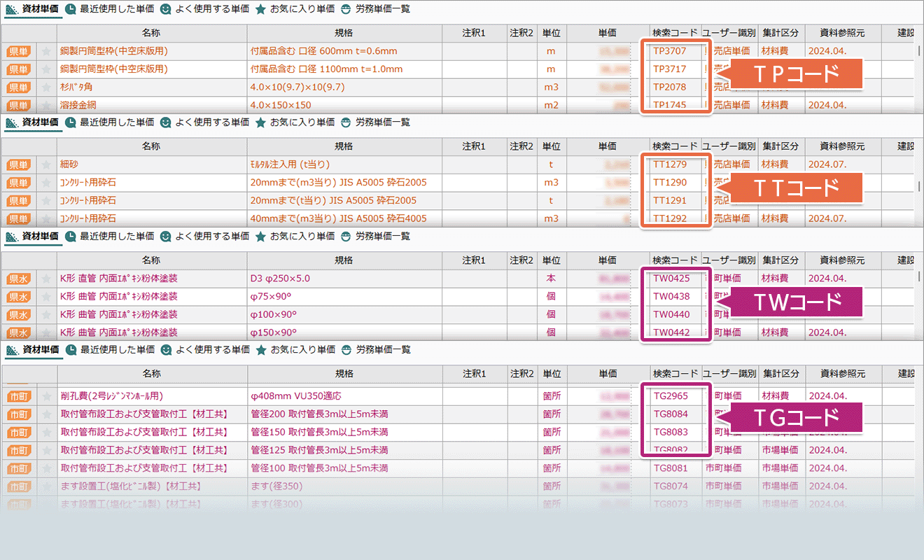Select 削孔費(2号レジンマンホール用) name cell
The height and width of the screenshot is (560, 924).
tap(151, 396)
